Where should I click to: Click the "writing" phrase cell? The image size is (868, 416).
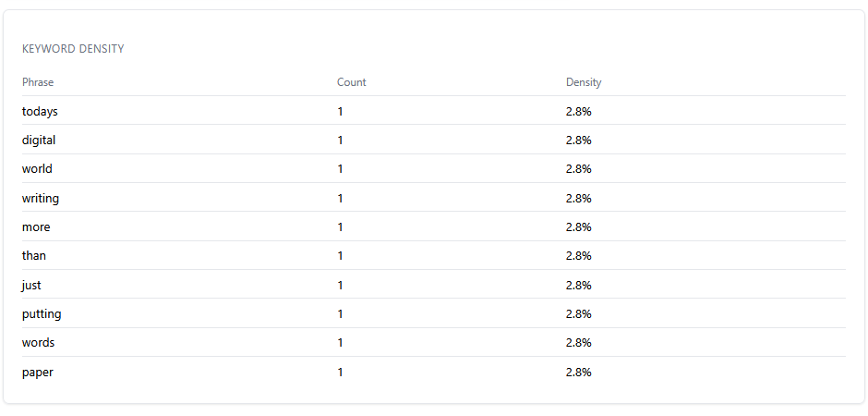tap(41, 198)
